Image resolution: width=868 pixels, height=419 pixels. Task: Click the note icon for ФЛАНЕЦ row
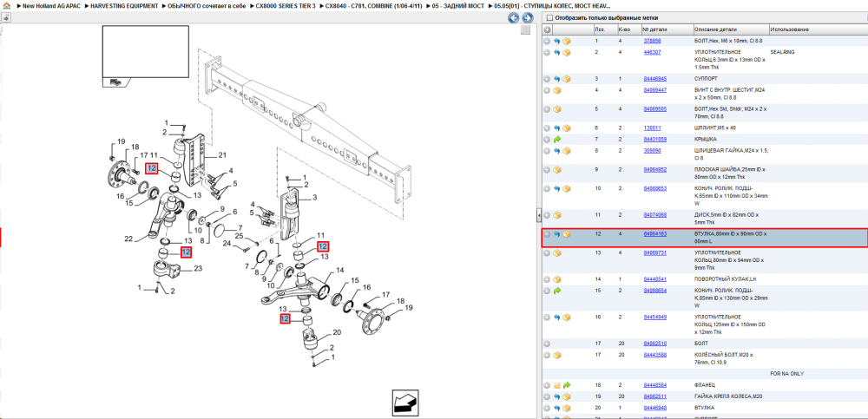point(557,384)
